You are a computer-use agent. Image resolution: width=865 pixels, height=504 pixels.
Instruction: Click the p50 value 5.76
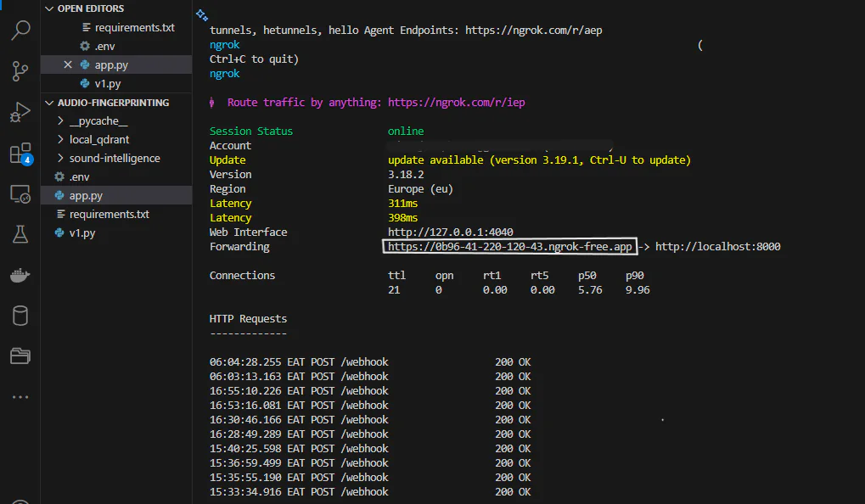point(590,290)
